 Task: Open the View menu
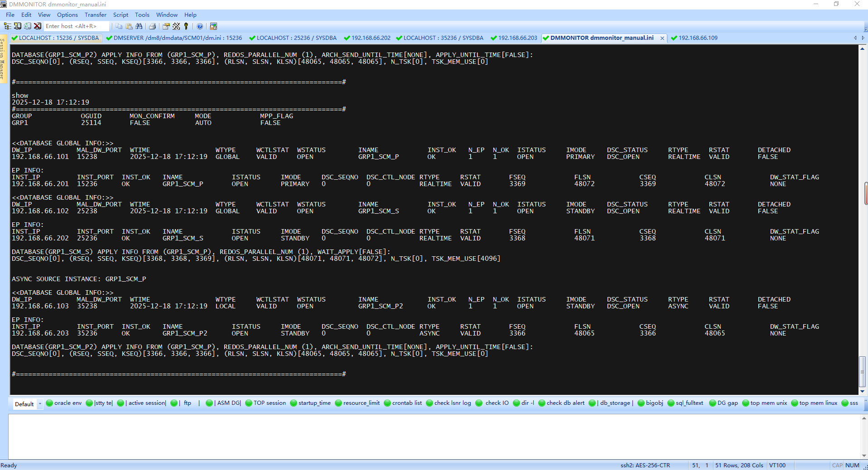44,15
